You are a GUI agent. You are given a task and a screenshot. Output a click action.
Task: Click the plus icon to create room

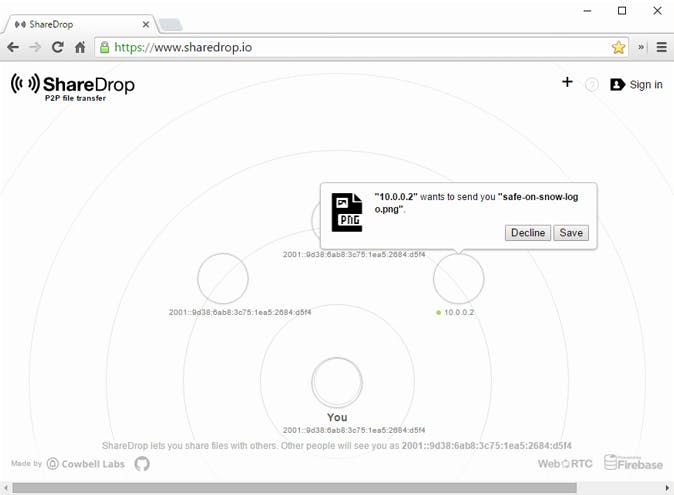pos(567,82)
